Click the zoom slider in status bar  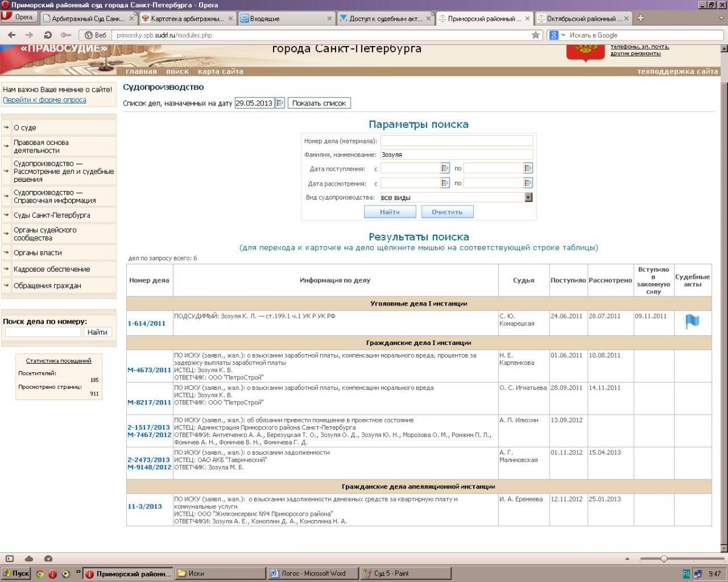click(664, 558)
